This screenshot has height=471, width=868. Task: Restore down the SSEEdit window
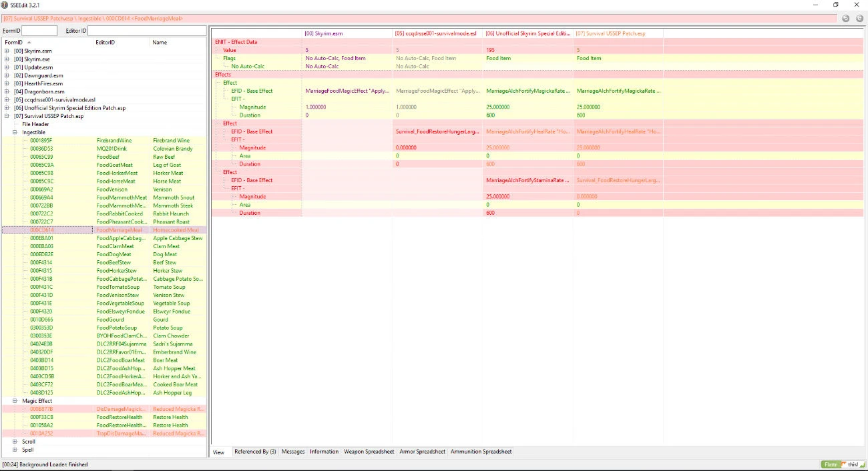(835, 5)
